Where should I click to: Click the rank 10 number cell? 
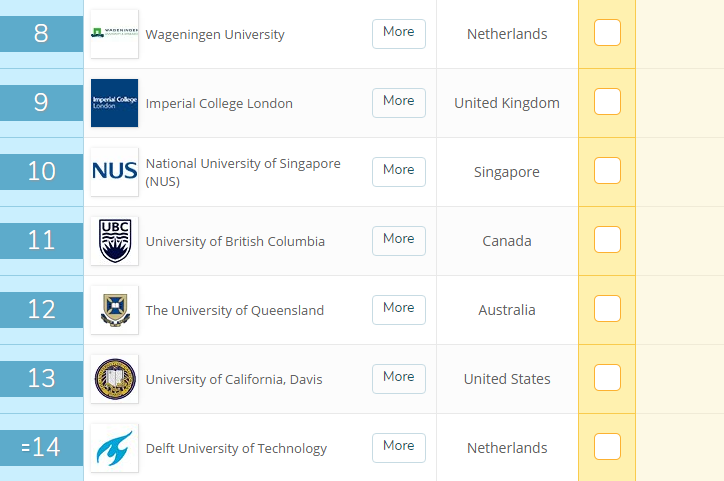pos(41,172)
